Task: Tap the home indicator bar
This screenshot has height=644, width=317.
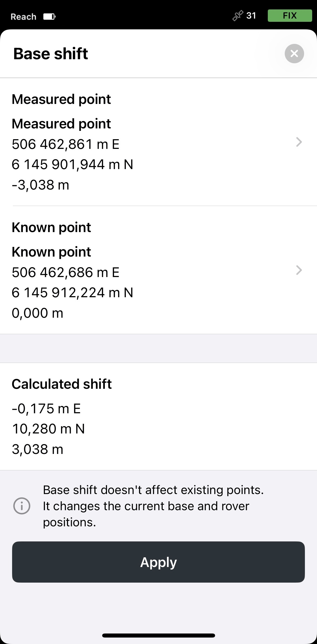Action: point(158,636)
